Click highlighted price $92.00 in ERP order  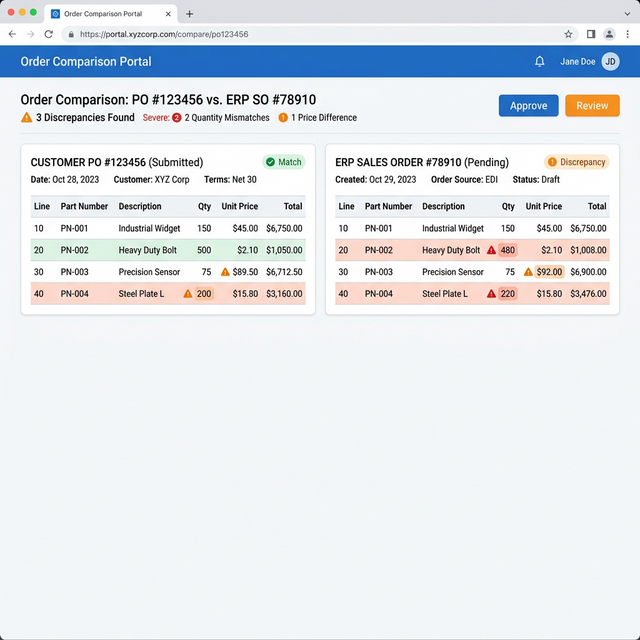coord(549,272)
